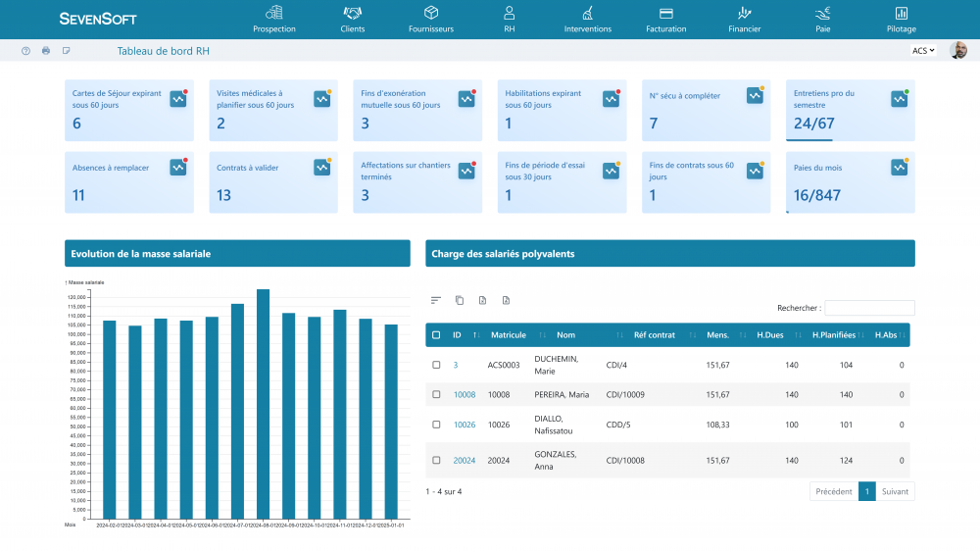Click chart icon on Paies du mois card
Viewport: 980px width, 551px height.
[x=899, y=168]
